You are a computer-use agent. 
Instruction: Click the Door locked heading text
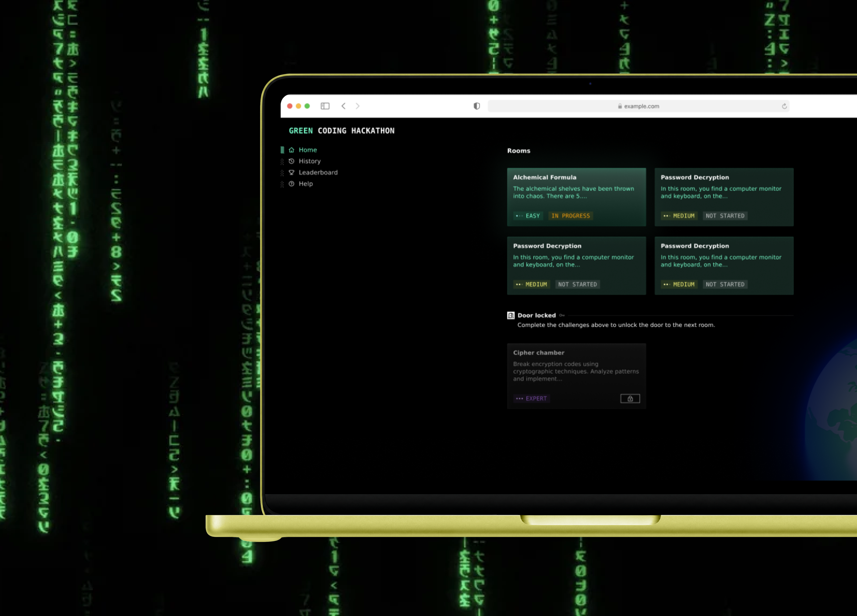537,315
